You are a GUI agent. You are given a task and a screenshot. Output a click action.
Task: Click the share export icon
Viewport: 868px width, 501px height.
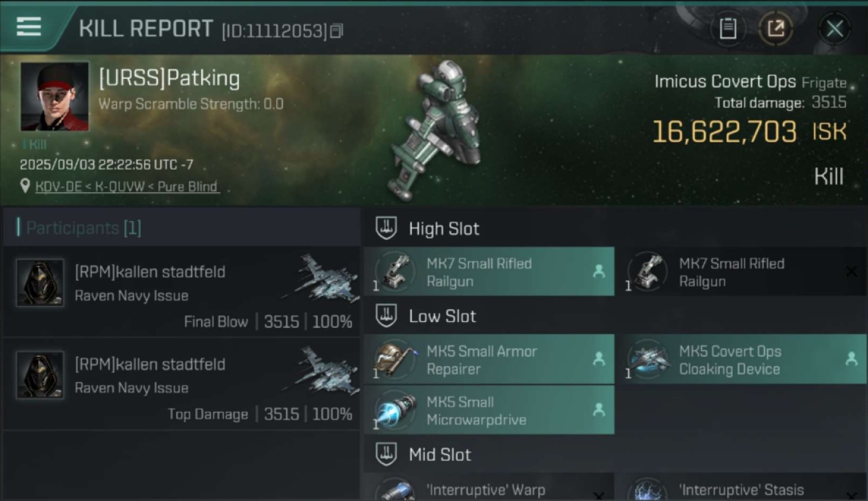[x=776, y=29]
